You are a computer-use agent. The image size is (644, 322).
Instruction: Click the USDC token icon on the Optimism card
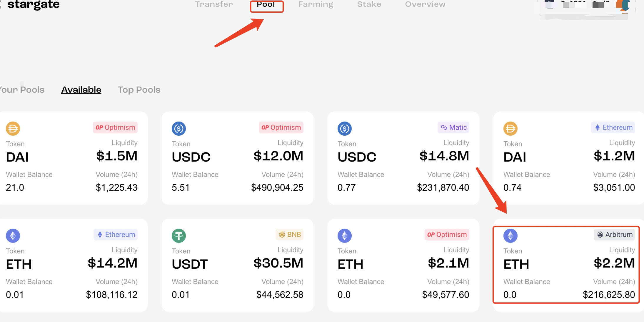click(x=179, y=129)
